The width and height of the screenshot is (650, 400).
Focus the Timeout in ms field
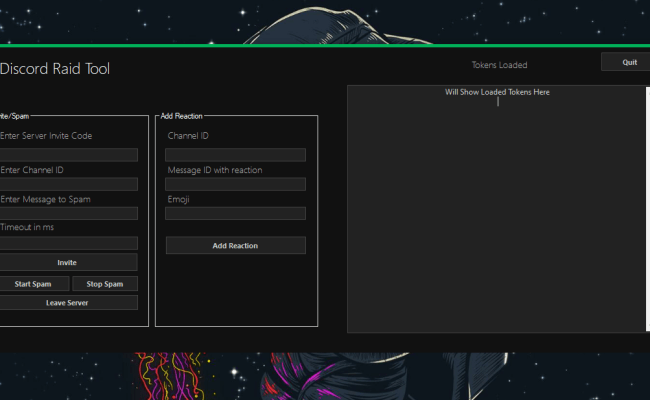click(x=68, y=243)
